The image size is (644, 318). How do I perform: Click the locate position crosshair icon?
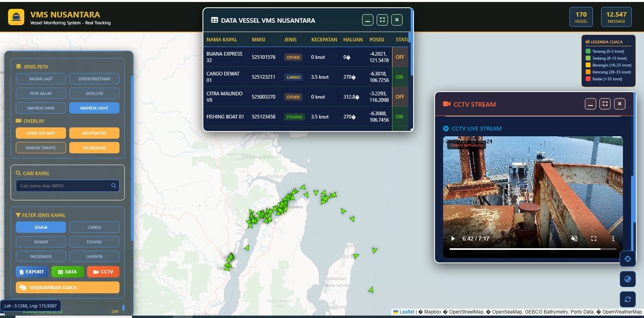click(x=628, y=259)
